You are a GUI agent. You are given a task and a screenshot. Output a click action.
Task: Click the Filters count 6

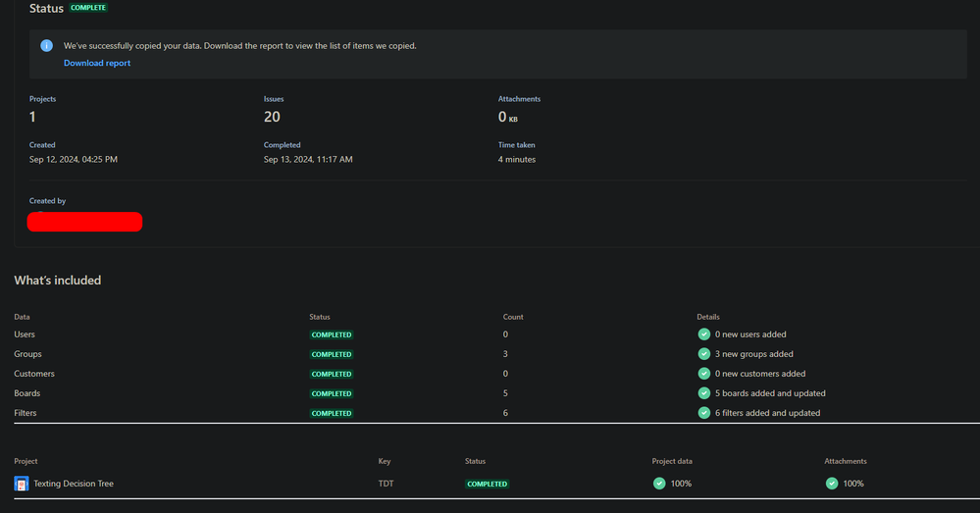[505, 413]
